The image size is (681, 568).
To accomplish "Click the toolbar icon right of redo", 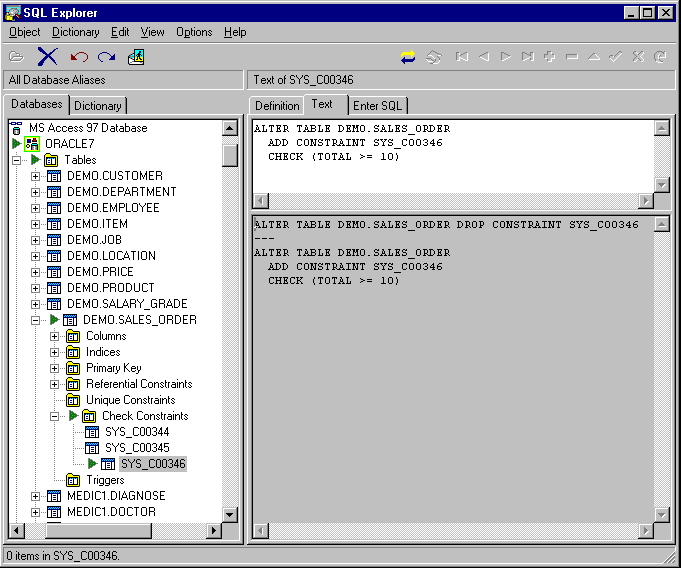I will (137, 57).
